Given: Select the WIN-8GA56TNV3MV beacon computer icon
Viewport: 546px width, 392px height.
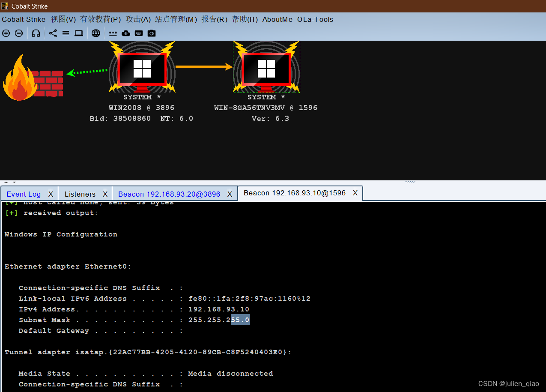Looking at the screenshot, I should pos(266,67).
